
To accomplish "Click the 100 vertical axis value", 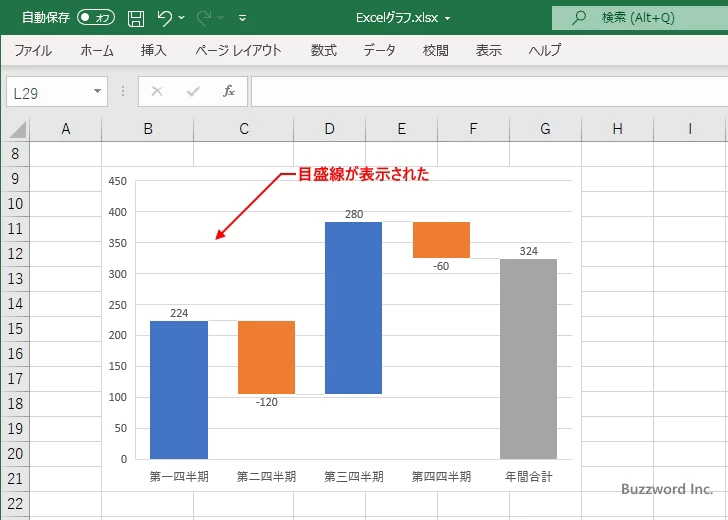I will (117, 397).
